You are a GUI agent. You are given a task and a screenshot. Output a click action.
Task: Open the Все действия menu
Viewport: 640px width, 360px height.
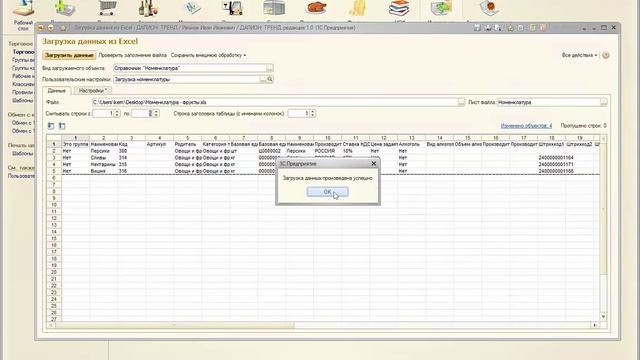tap(579, 55)
